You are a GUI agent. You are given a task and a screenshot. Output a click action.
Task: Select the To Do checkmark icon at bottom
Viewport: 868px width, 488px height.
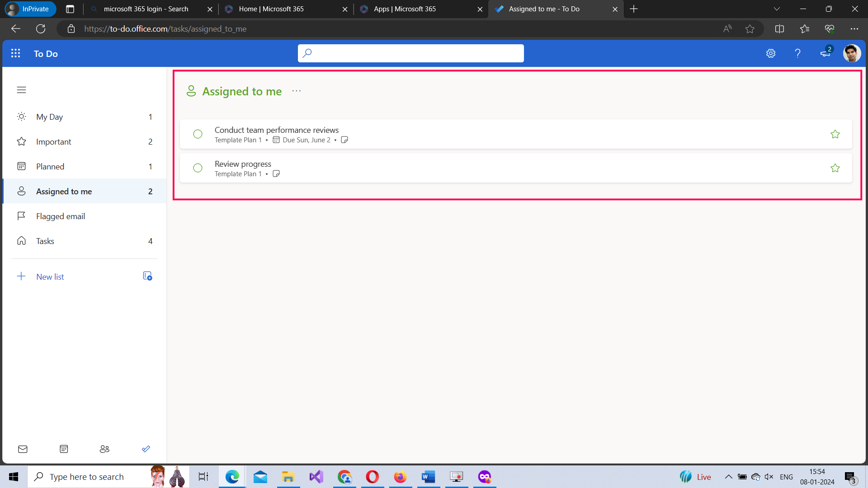pyautogui.click(x=146, y=449)
